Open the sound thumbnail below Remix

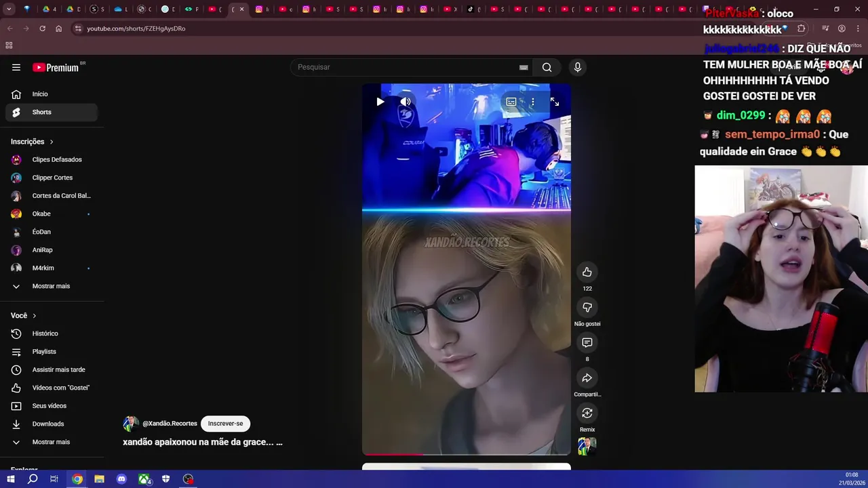[x=587, y=446]
